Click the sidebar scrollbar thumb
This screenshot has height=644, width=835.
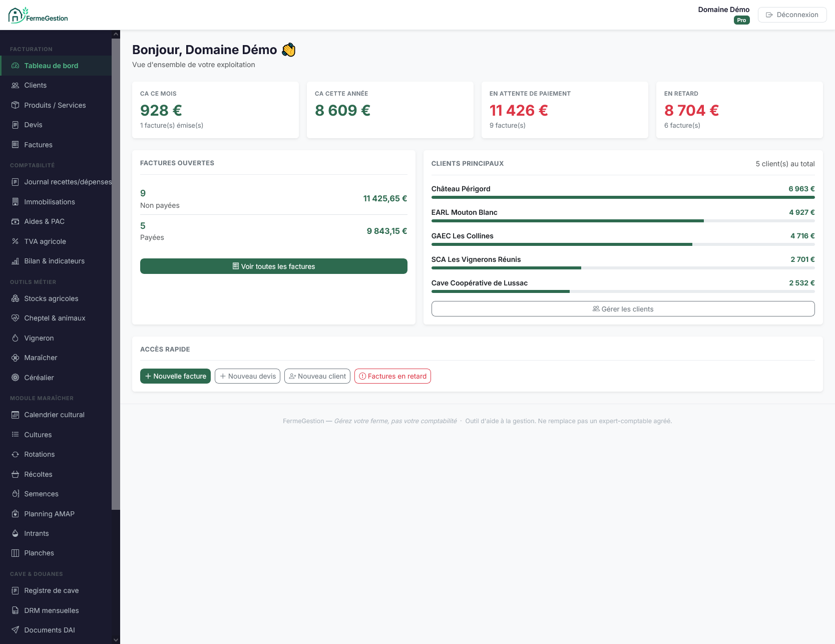coord(116,274)
